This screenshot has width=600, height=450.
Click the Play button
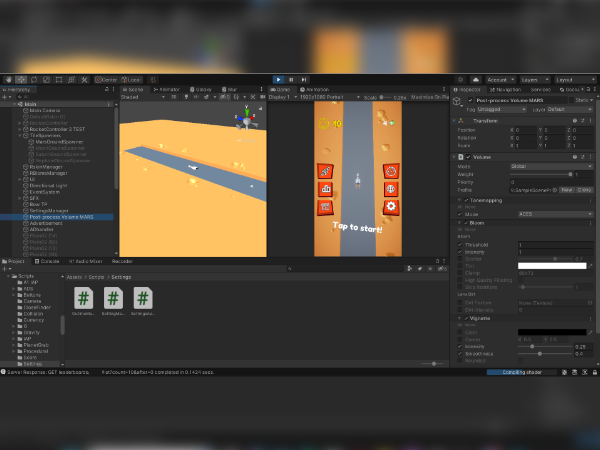point(279,80)
